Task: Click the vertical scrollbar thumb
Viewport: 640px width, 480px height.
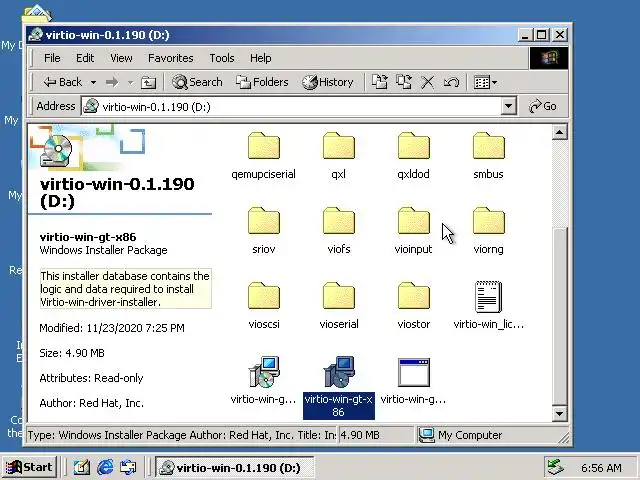Action: pos(560,314)
